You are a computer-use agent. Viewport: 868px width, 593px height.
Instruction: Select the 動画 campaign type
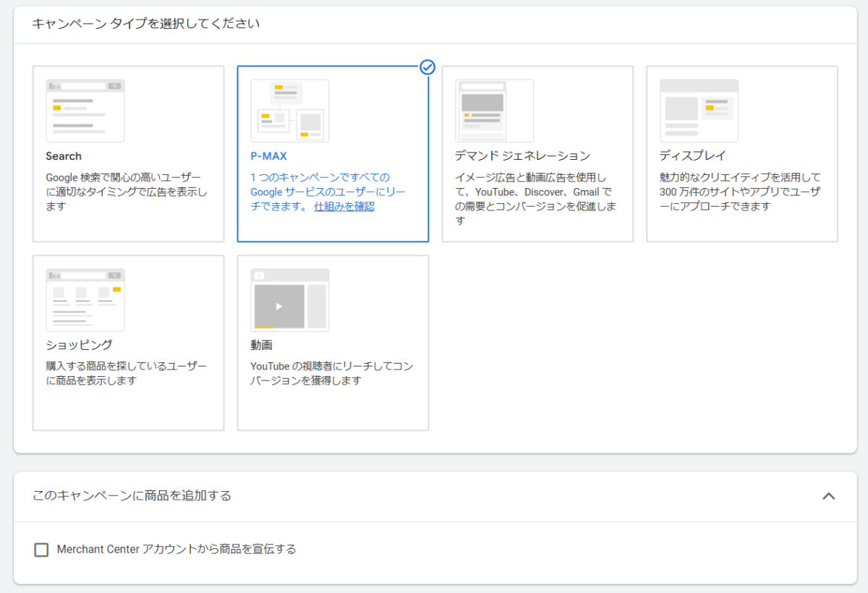coord(333,343)
